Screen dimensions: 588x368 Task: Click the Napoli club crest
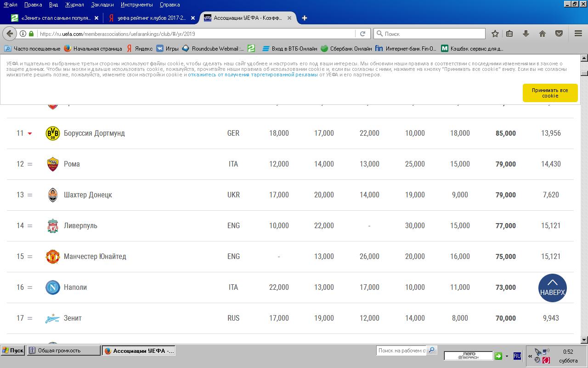point(53,287)
